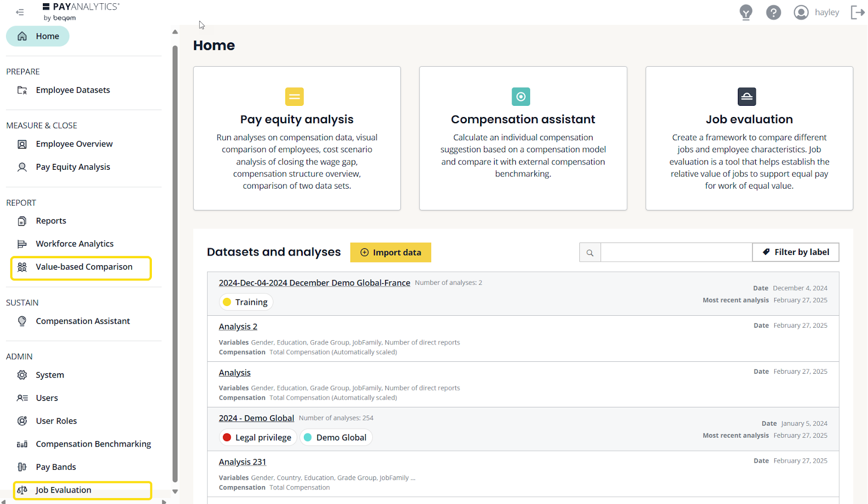Open Employee Datasets in the sidebar
The height and width of the screenshot is (504, 868).
tap(73, 90)
